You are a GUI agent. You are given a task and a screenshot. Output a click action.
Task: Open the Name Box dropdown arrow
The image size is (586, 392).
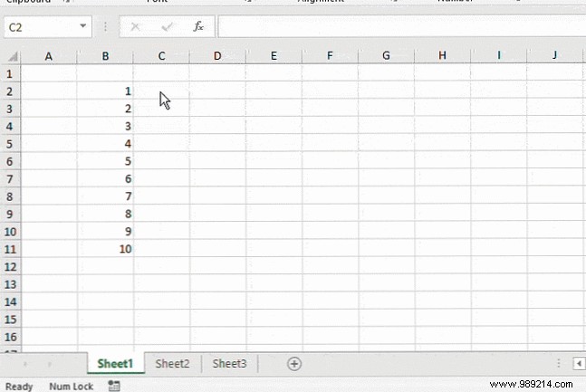(x=83, y=26)
